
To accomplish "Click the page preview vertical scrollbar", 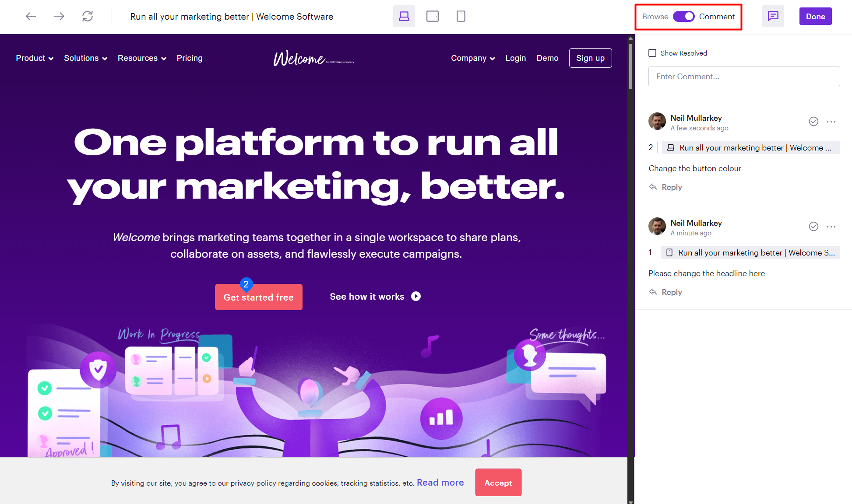I will click(631, 66).
